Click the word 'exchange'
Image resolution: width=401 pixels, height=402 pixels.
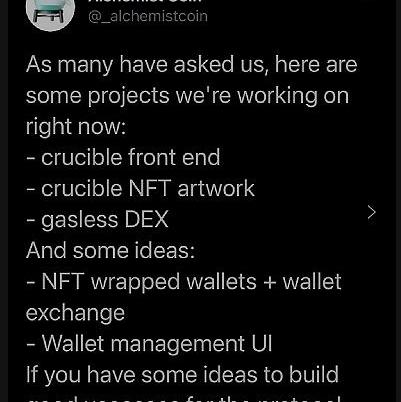[75, 313]
